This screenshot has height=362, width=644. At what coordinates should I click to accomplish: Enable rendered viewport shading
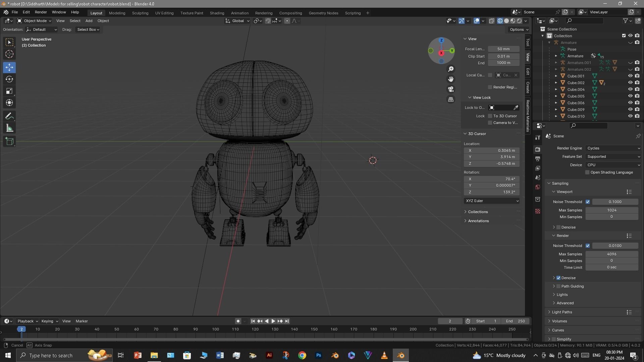[519, 21]
